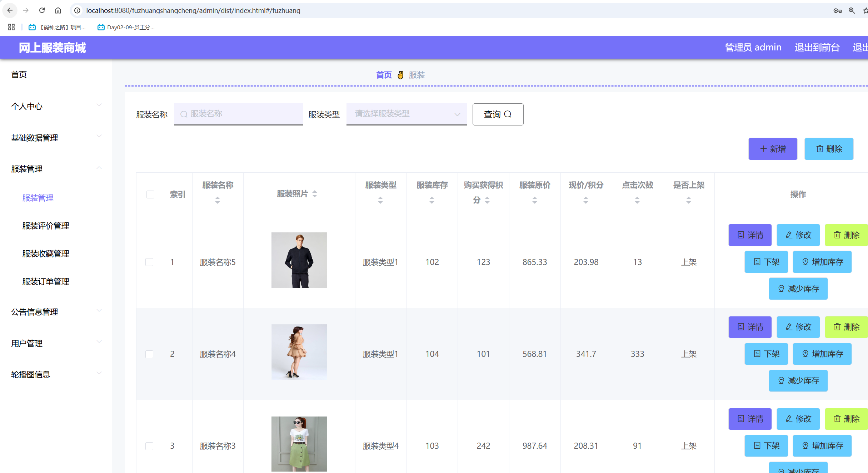Navigate to 首页 in the sidebar
Screen dimensions: 868x473
tap(19, 74)
